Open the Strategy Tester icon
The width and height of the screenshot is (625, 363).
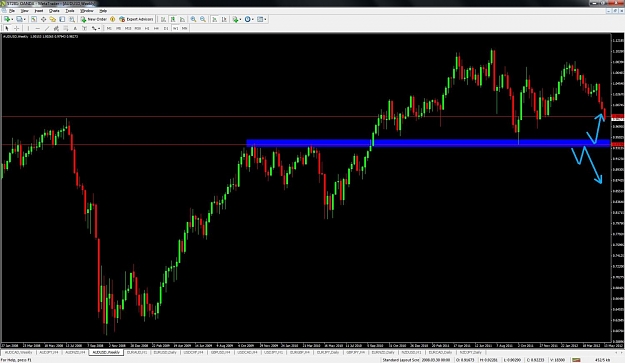click(72, 19)
